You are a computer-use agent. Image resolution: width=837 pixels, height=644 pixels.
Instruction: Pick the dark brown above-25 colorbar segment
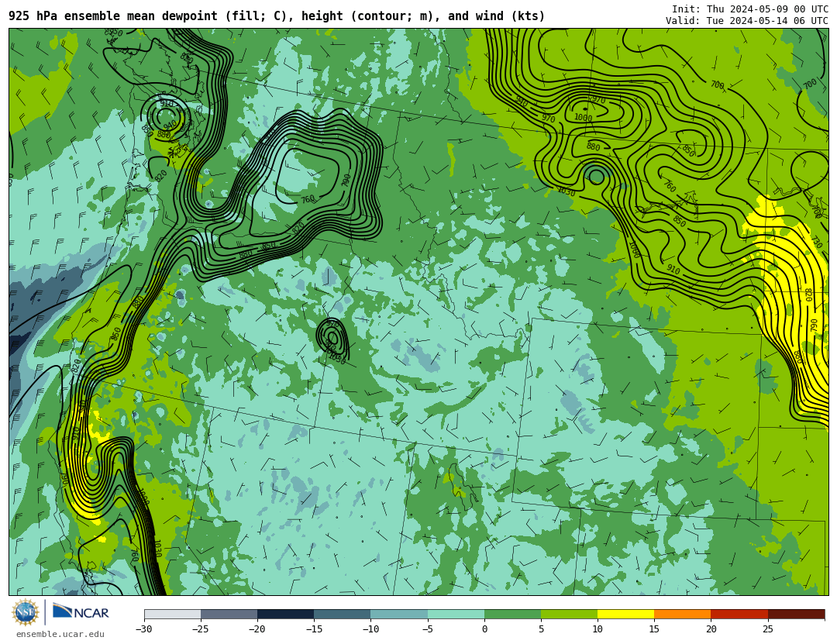click(x=796, y=615)
